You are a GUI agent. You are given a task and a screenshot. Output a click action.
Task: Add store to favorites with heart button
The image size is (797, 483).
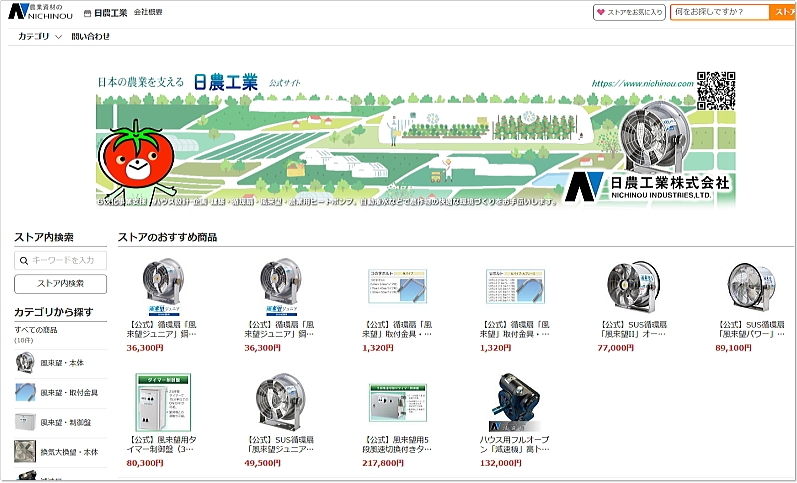(629, 12)
